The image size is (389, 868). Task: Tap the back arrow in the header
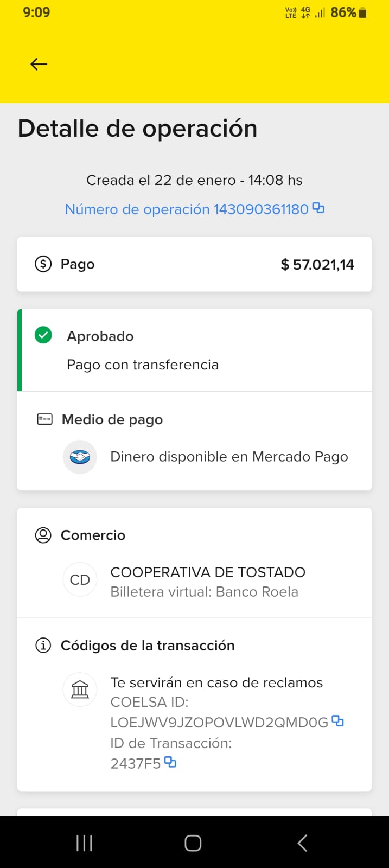39,65
